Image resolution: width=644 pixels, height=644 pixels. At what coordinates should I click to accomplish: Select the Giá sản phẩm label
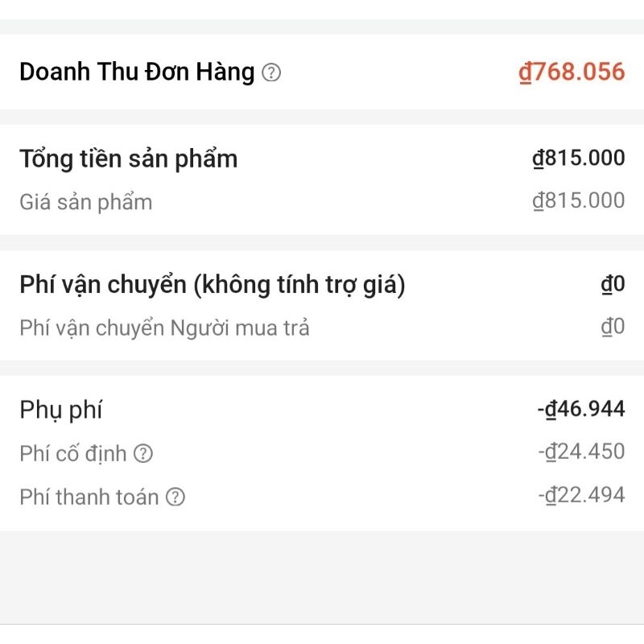(86, 202)
